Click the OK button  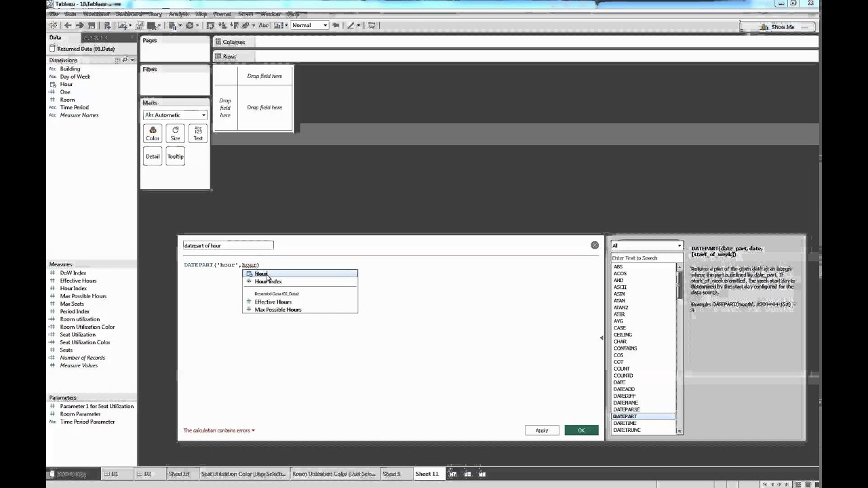tap(581, 430)
